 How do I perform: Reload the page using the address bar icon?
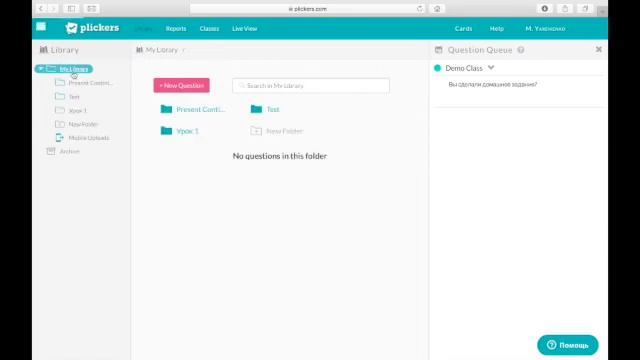(x=420, y=9)
